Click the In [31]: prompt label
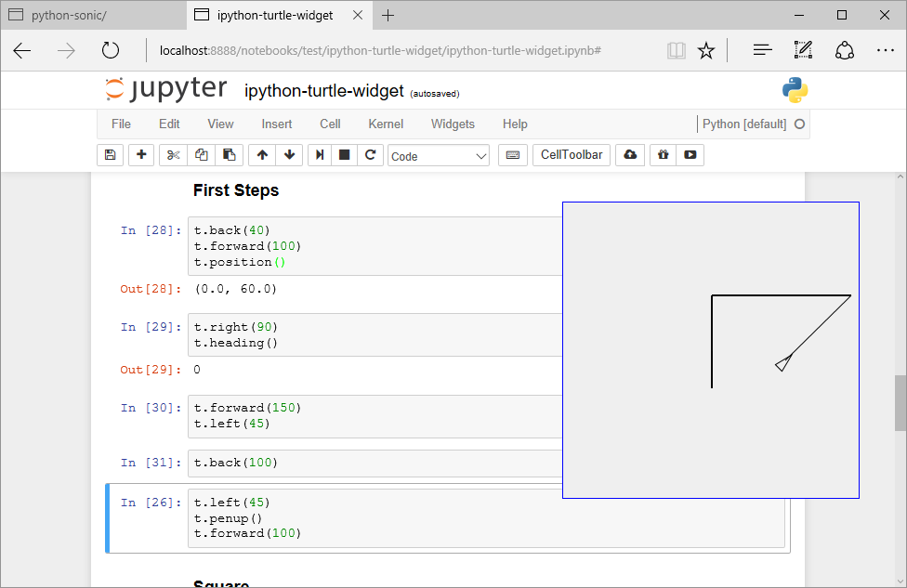This screenshot has width=907, height=588. pos(151,463)
